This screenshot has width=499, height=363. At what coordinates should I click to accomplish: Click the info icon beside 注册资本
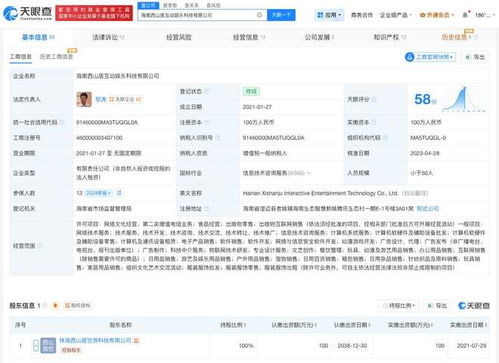click(x=206, y=122)
